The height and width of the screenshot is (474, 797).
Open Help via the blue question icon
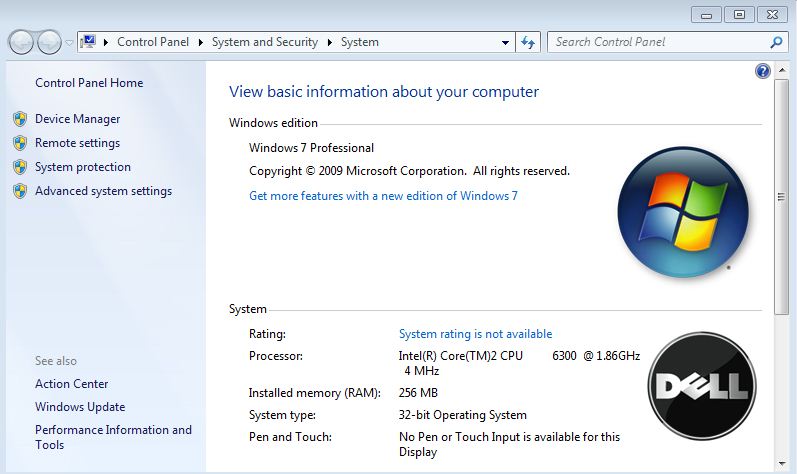click(762, 71)
